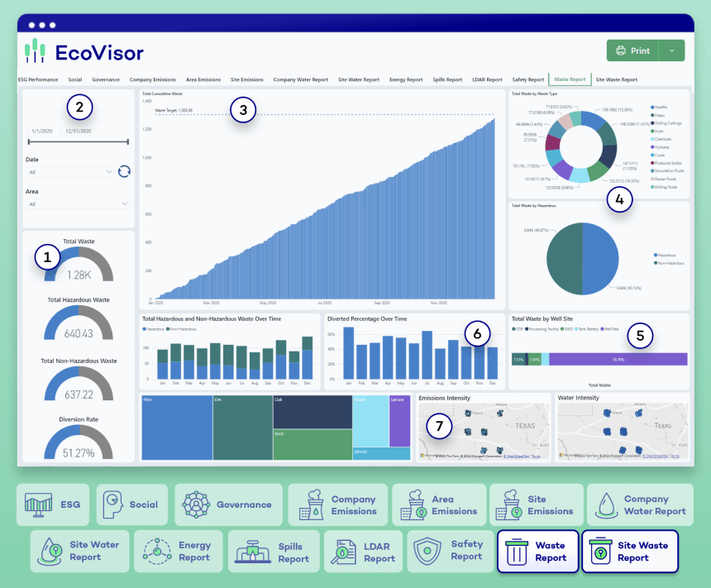
Task: Click the refresh icon beside Date filter
Action: point(124,171)
